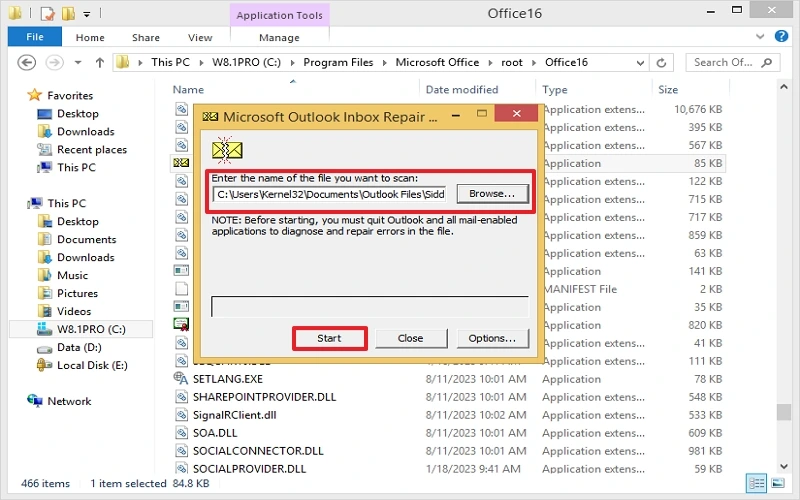Sort files by Size column
The width and height of the screenshot is (800, 500).
668,89
